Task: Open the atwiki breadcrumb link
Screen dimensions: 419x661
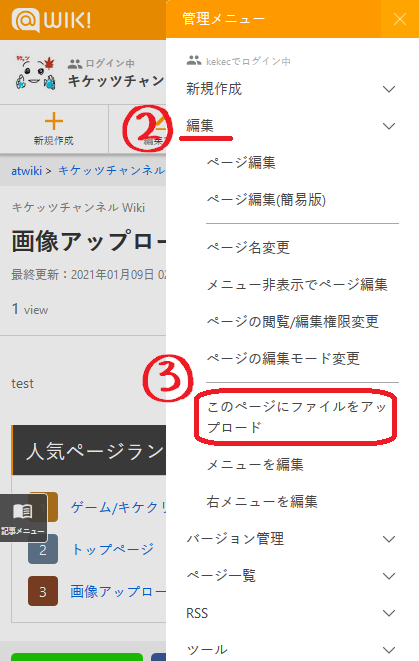Action: (27, 171)
